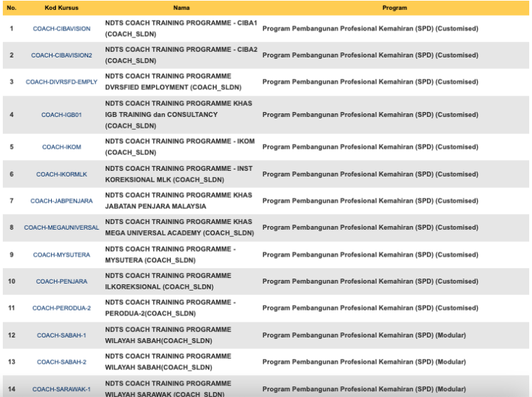The height and width of the screenshot is (397, 532).
Task: Click the COACH-PERODUA-2 link
Action: pos(62,308)
